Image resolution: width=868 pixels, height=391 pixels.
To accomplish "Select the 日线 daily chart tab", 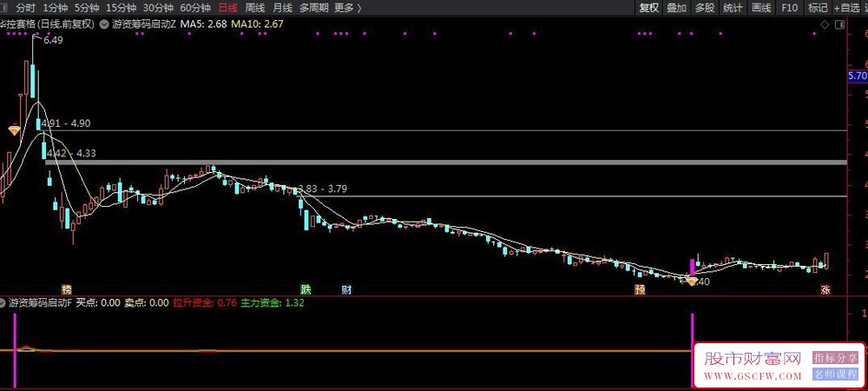I will click(227, 8).
